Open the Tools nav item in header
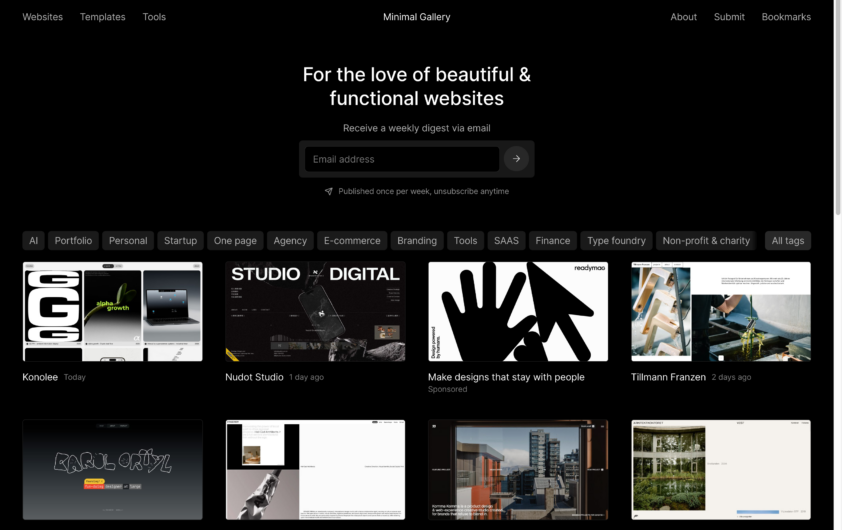842x530 pixels. (x=154, y=17)
